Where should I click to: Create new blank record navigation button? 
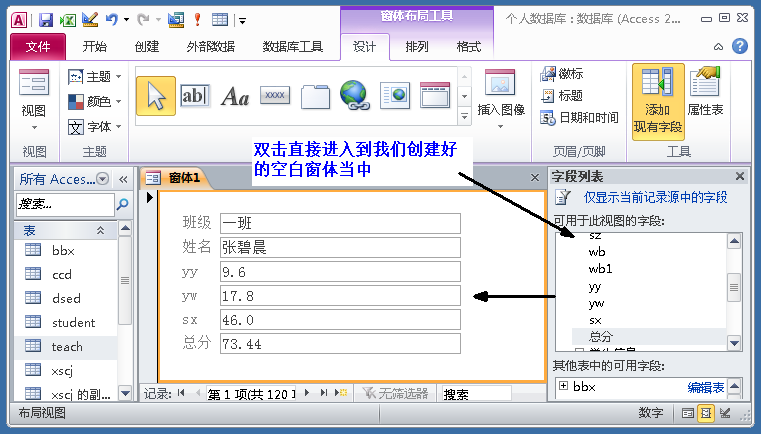point(341,393)
